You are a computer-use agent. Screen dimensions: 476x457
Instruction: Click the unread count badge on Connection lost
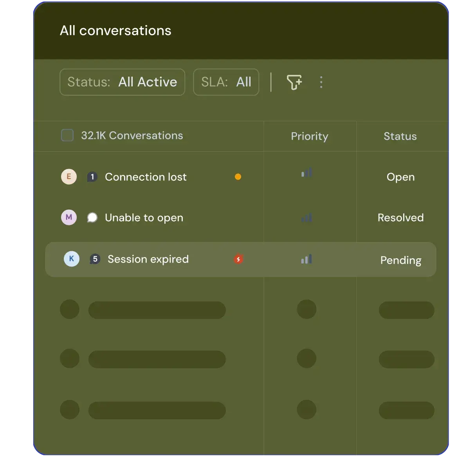coord(92,177)
